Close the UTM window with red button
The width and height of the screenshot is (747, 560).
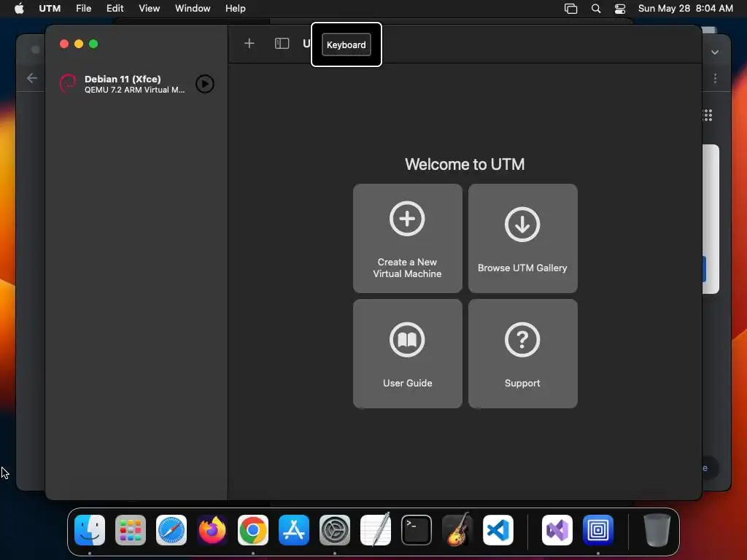coord(64,44)
